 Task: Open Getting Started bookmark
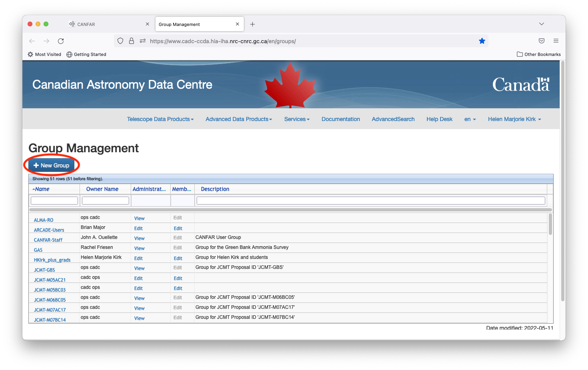click(86, 54)
